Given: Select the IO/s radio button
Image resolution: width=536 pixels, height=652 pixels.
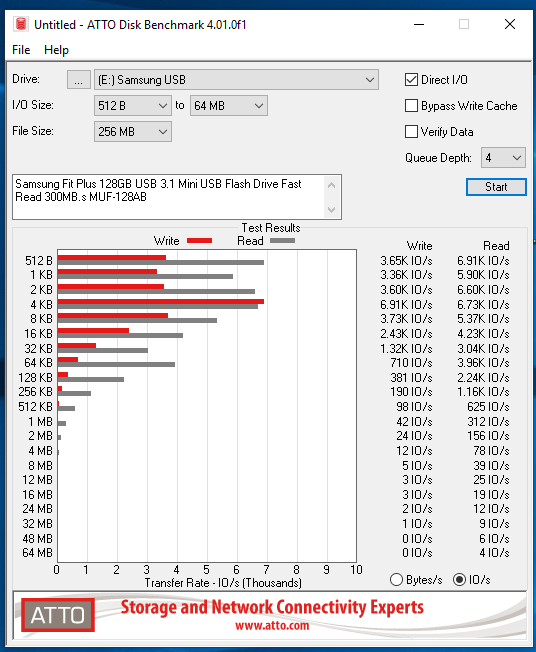Looking at the screenshot, I should pos(459,580).
